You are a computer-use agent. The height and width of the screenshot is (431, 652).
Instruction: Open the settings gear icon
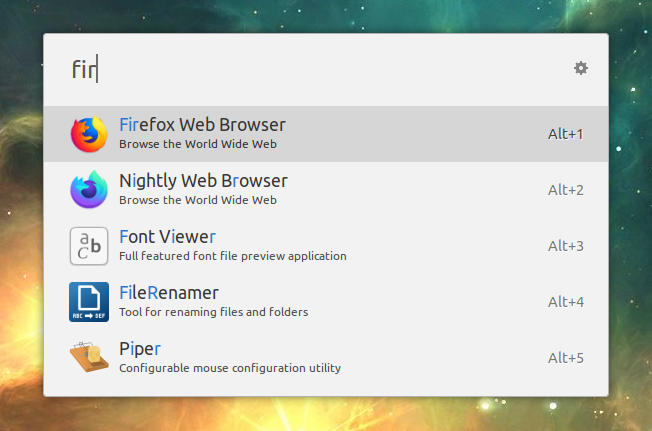pyautogui.click(x=580, y=68)
